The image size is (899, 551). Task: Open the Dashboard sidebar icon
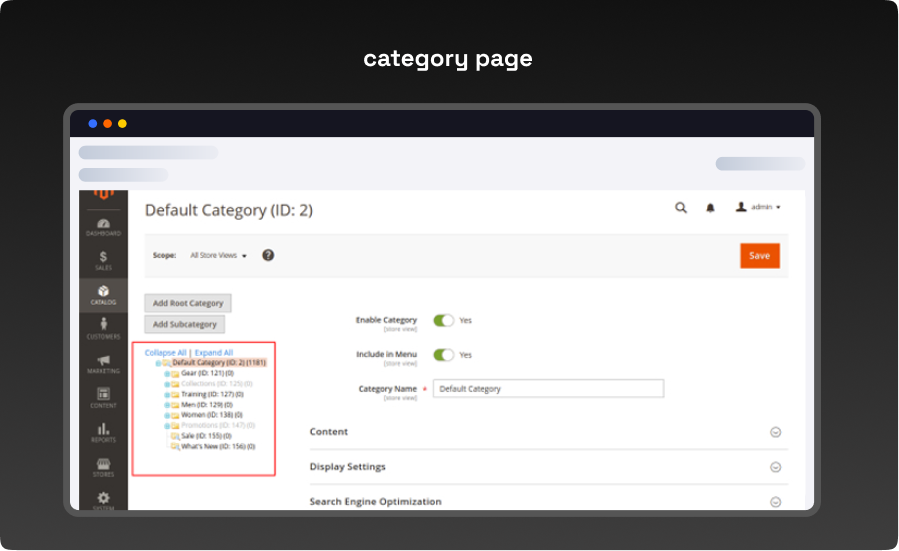[x=104, y=226]
